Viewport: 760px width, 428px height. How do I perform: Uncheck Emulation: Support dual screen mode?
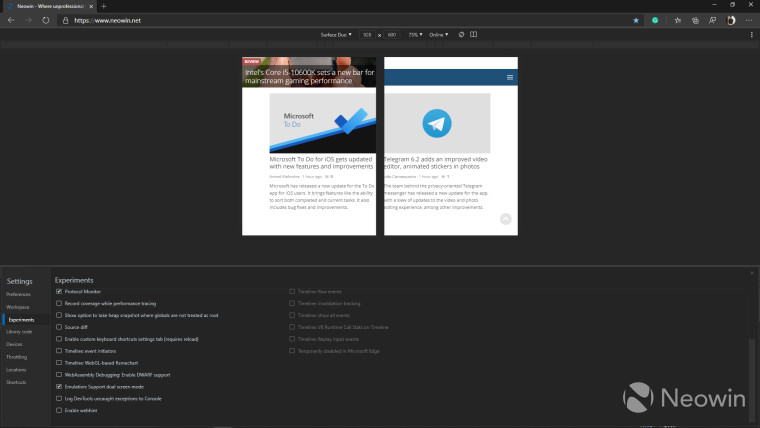click(x=59, y=387)
